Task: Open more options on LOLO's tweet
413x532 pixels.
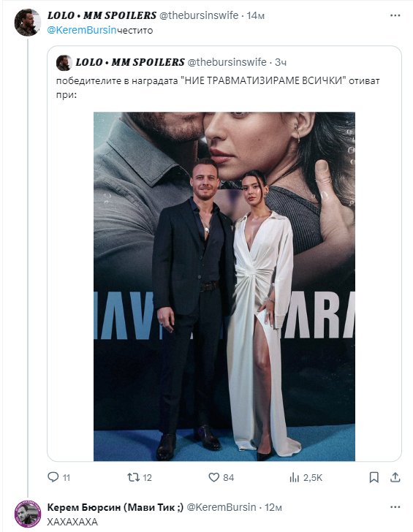Action: click(395, 15)
